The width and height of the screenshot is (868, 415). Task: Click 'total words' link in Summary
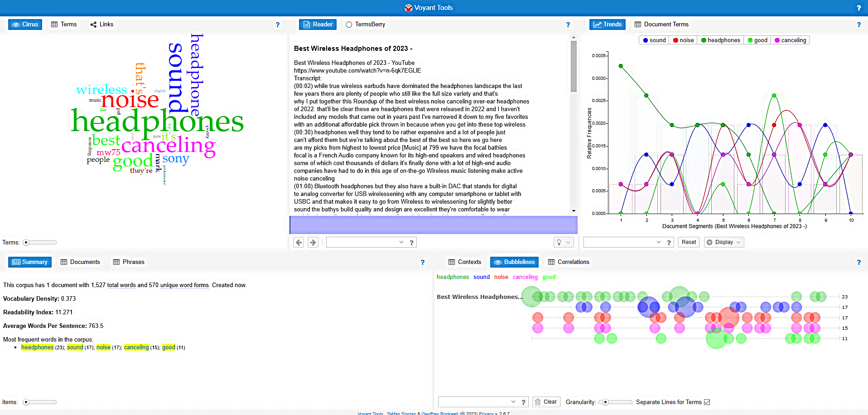click(x=121, y=285)
